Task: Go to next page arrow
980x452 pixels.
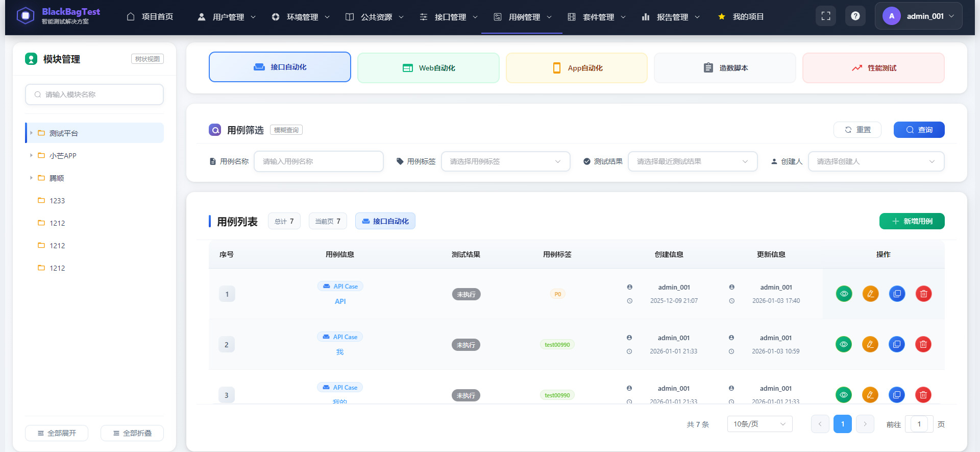Action: click(x=865, y=424)
